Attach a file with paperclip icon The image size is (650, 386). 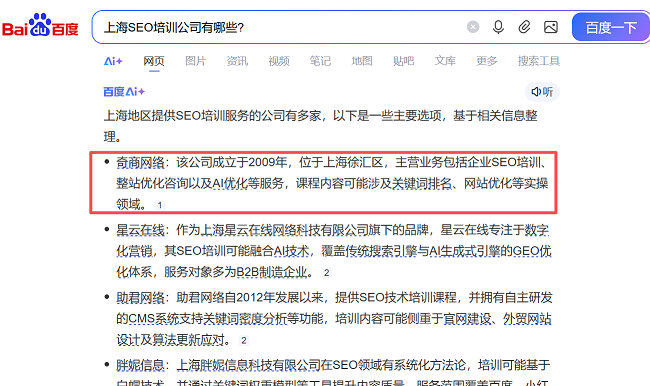tap(524, 27)
